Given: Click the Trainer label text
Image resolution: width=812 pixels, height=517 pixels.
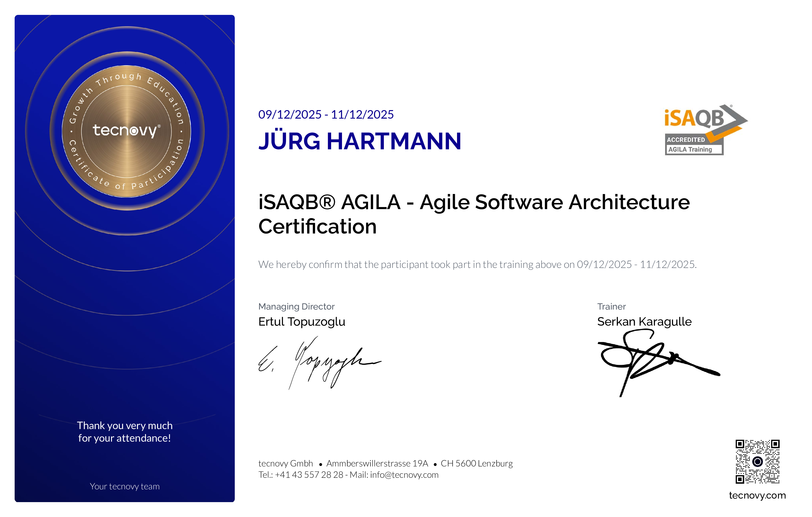Looking at the screenshot, I should pyautogui.click(x=611, y=306).
